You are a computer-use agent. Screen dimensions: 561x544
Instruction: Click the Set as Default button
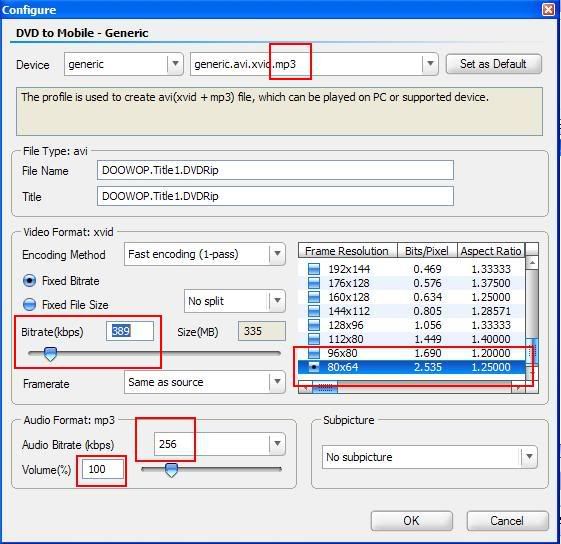pos(493,64)
